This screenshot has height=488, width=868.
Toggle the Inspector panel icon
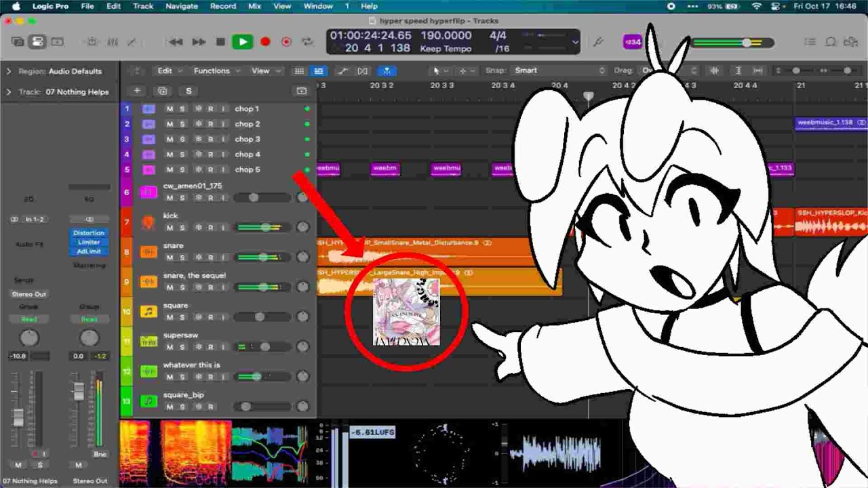[37, 42]
